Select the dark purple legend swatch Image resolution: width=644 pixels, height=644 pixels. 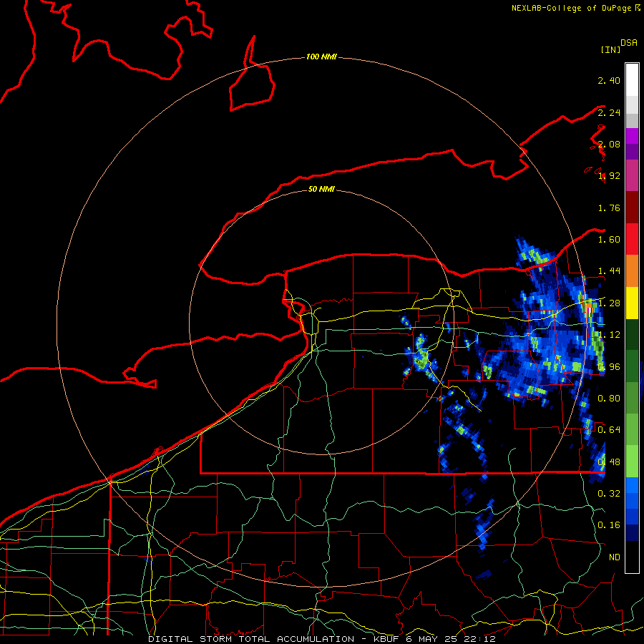(632, 152)
